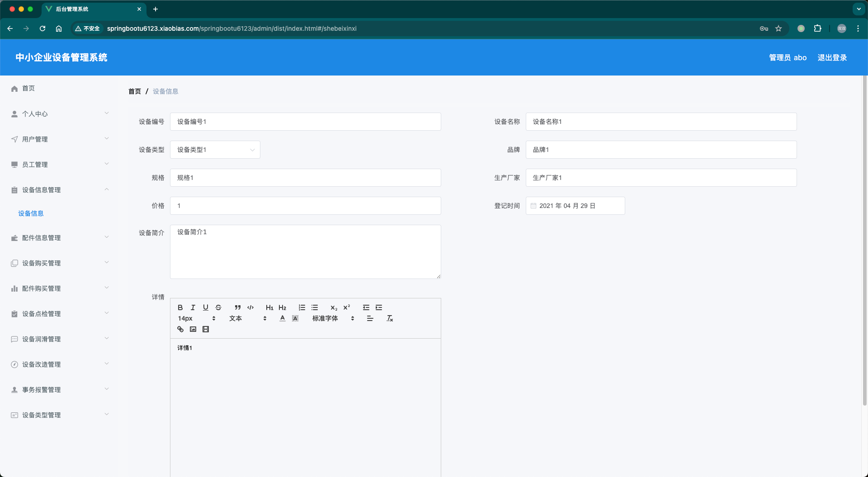Focus the 设备编号 input field
Viewport: 868px width, 477px height.
point(306,122)
